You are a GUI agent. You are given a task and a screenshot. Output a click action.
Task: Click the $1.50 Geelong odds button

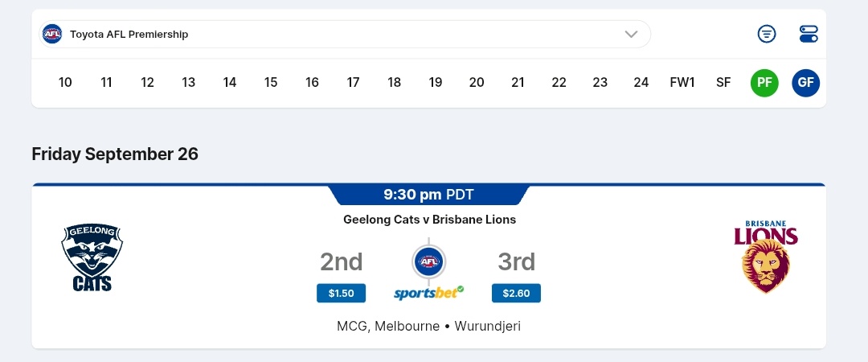341,293
